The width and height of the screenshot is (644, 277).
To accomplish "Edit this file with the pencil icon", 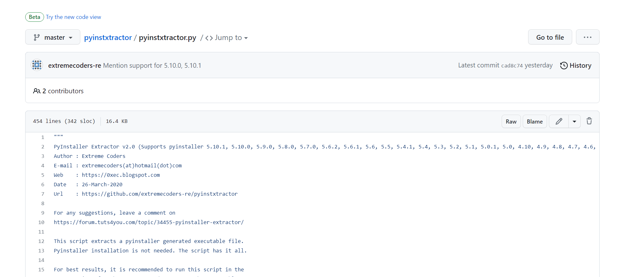I will point(559,121).
